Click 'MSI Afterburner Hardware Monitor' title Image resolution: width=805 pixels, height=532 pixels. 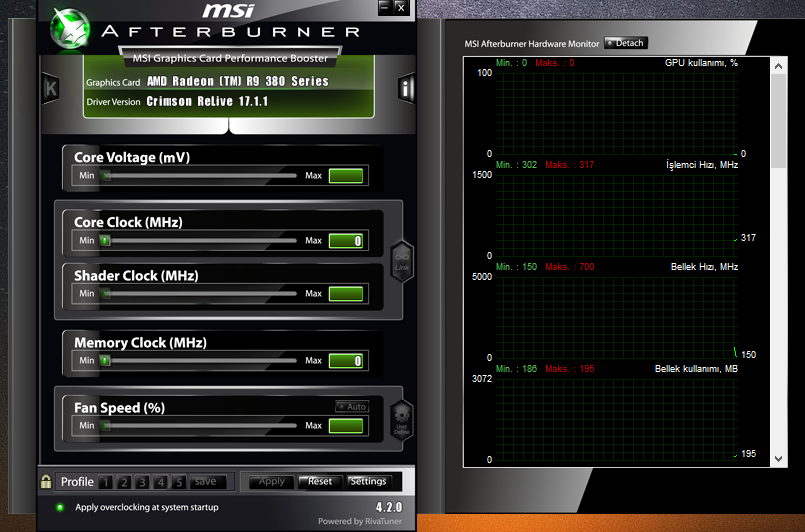coord(532,44)
